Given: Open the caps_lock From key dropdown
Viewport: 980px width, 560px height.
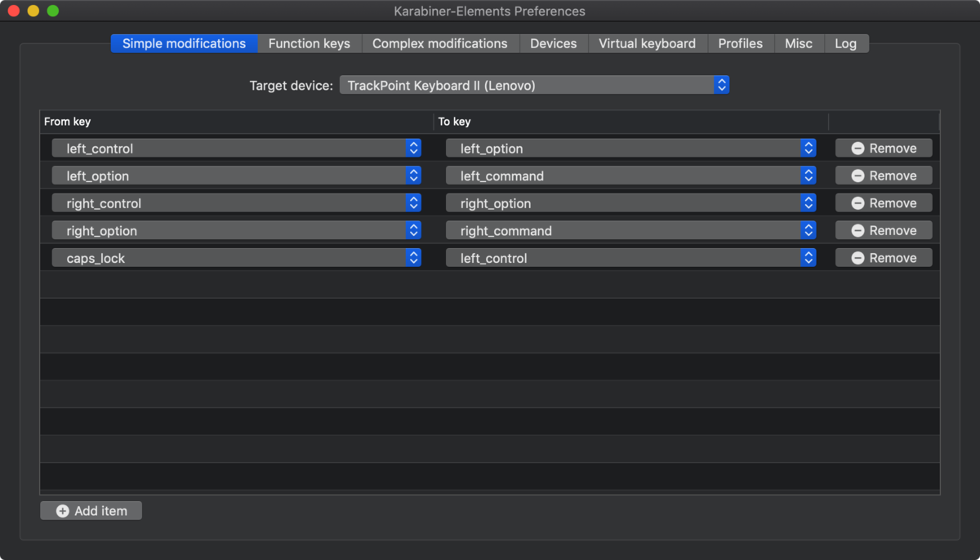Looking at the screenshot, I should (x=236, y=258).
